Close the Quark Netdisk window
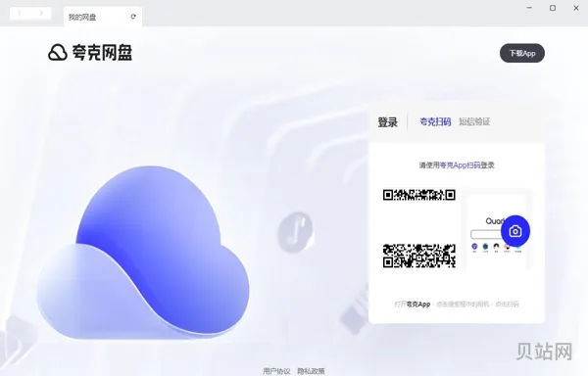The width and height of the screenshot is (588, 376). [x=576, y=8]
